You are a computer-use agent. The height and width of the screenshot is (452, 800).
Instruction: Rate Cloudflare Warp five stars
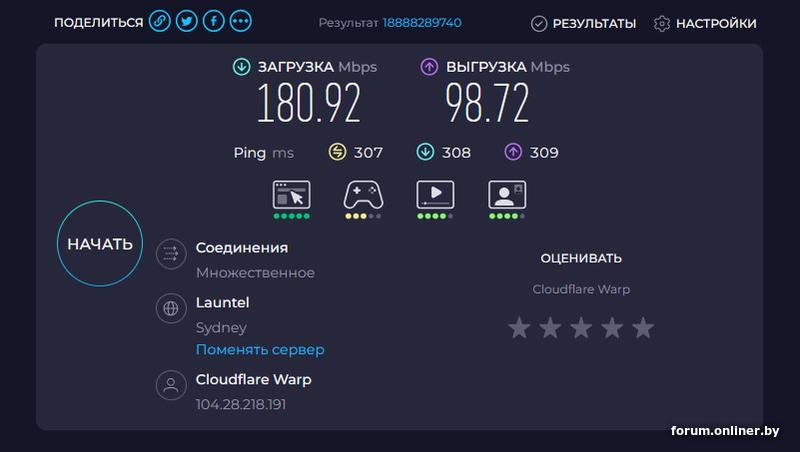click(x=643, y=328)
